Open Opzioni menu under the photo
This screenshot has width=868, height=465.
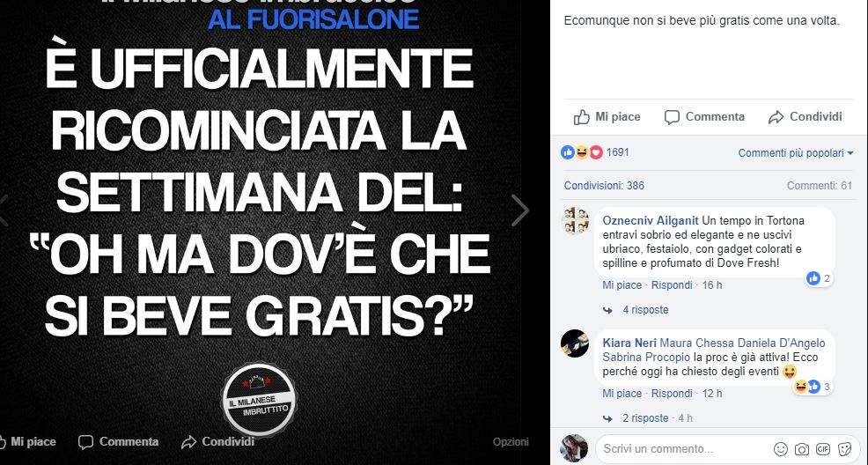pyautogui.click(x=511, y=442)
